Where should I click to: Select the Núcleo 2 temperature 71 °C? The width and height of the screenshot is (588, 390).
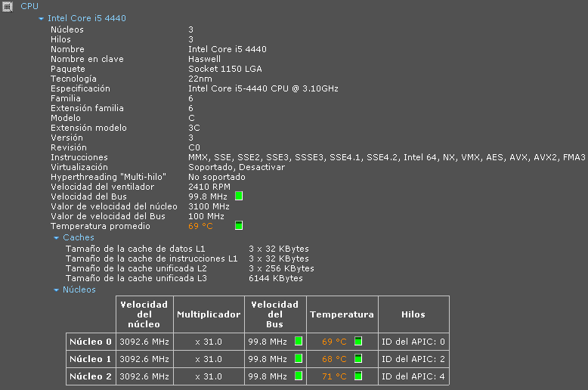tap(334, 376)
